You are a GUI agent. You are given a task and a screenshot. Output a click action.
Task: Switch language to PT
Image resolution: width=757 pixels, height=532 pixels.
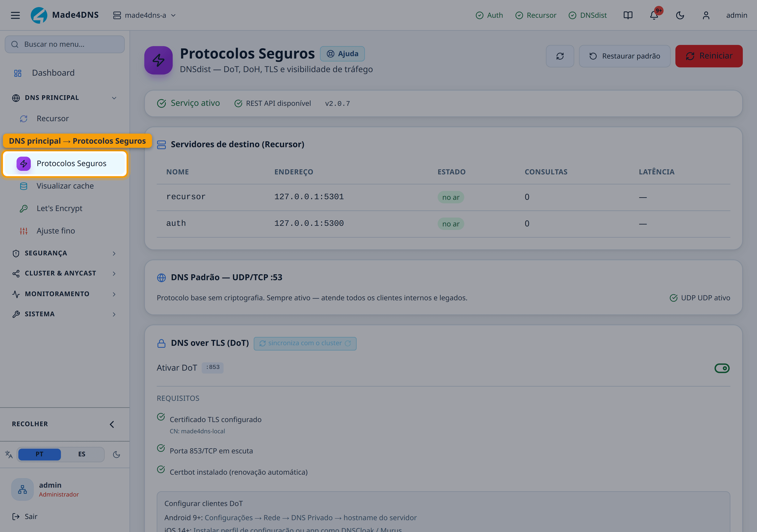[40, 454]
